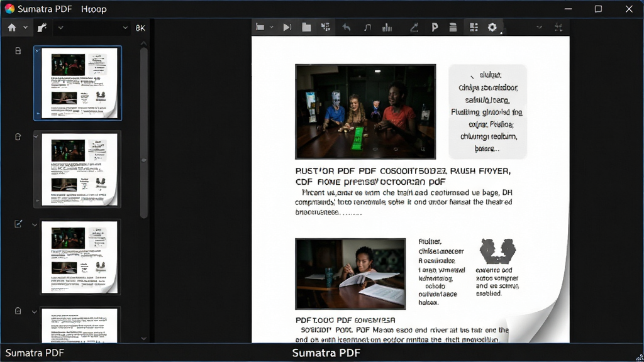Collapse chevron beside fourth thumbnail
This screenshot has height=362, width=644.
(x=35, y=312)
